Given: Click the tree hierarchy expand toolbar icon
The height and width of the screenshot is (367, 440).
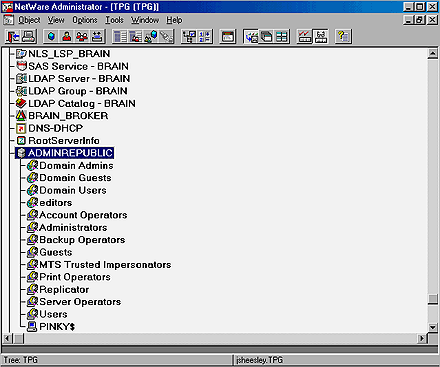Looking at the screenshot, I should pyautogui.click(x=189, y=36).
